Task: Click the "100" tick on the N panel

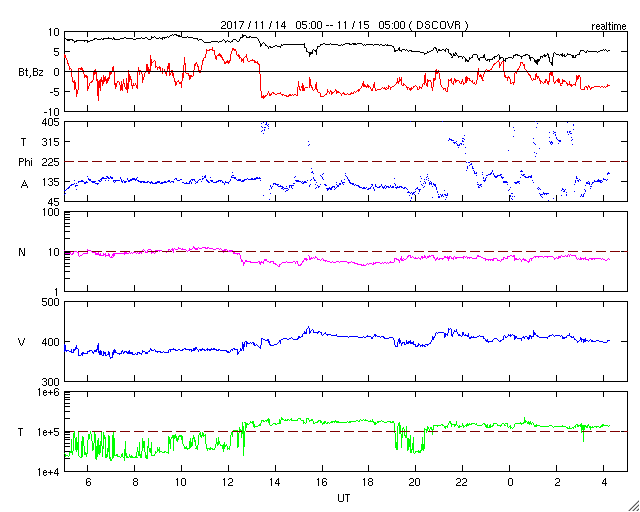Action: pos(51,212)
